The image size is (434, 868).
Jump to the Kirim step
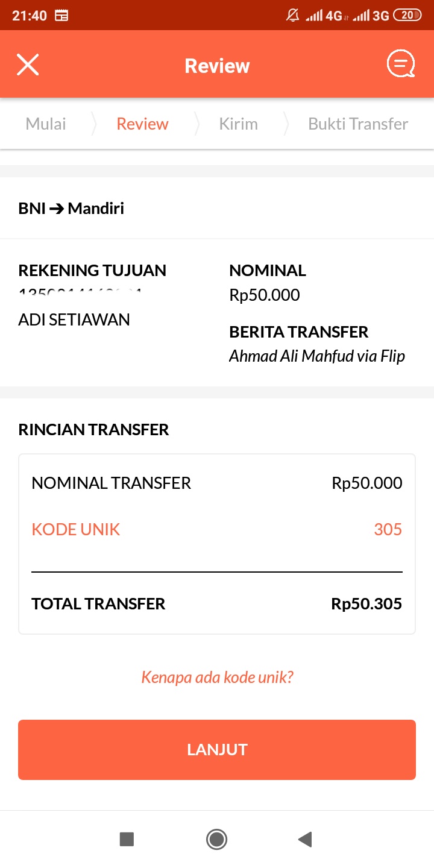tap(238, 124)
